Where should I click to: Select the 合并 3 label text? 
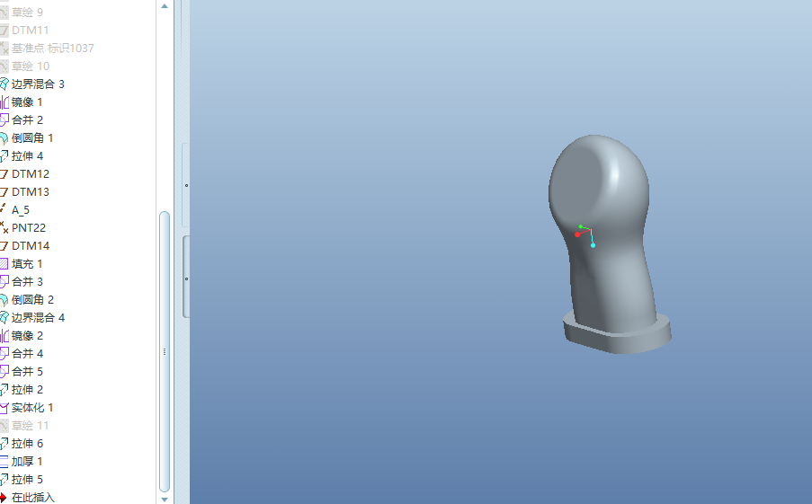pyautogui.click(x=28, y=281)
